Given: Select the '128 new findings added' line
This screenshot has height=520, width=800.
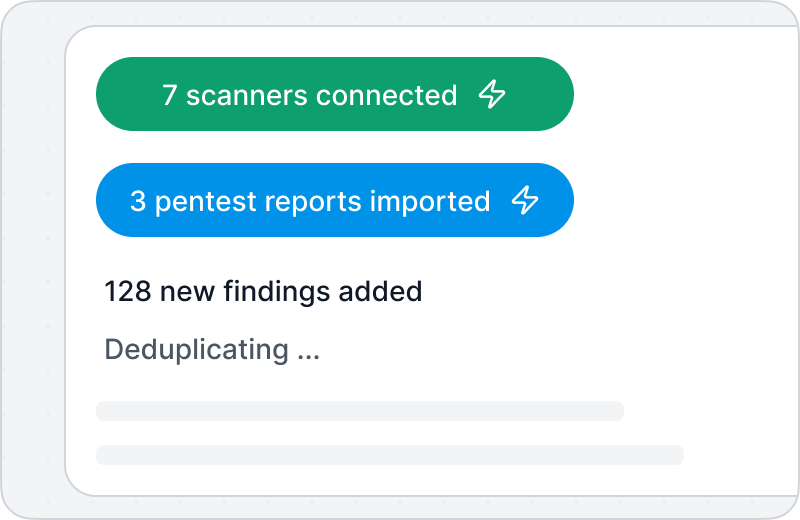Looking at the screenshot, I should coord(263,292).
